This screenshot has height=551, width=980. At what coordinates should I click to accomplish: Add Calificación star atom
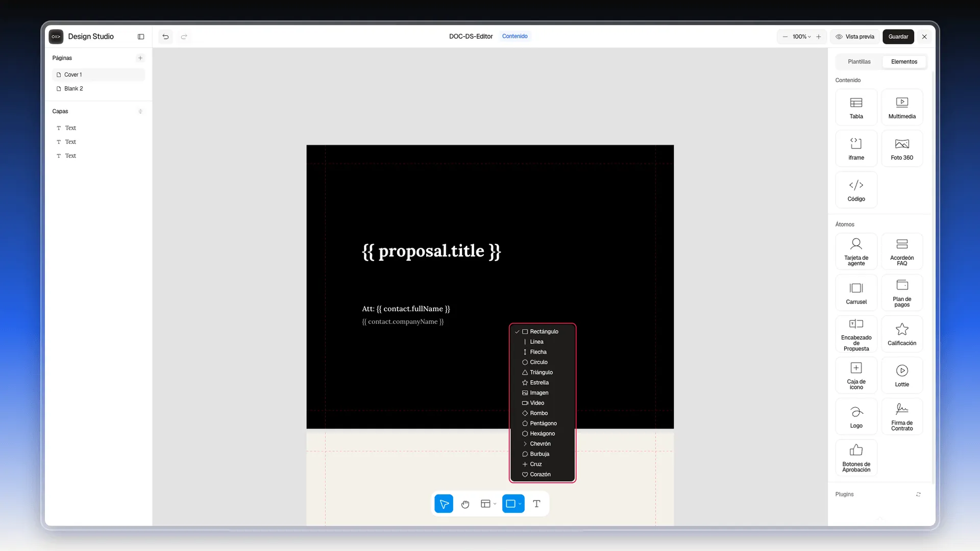[902, 335]
